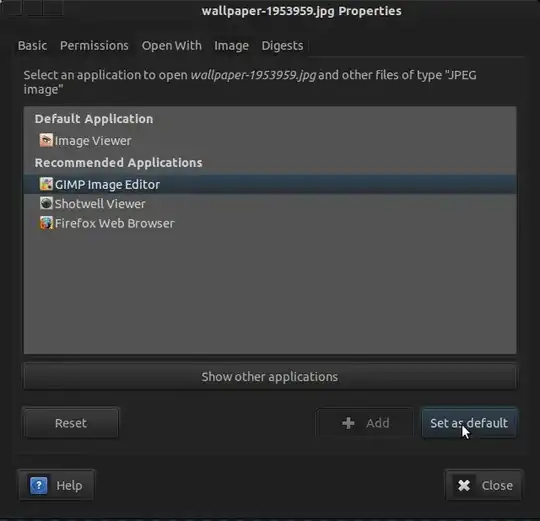
Task: Select Firefox Web Browser entry
Action: pyautogui.click(x=270, y=223)
